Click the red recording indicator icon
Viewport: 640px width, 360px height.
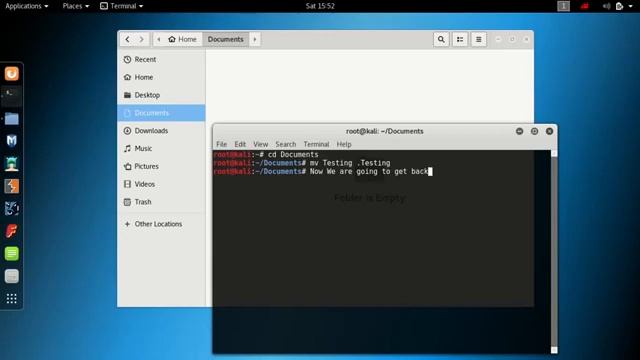point(585,6)
